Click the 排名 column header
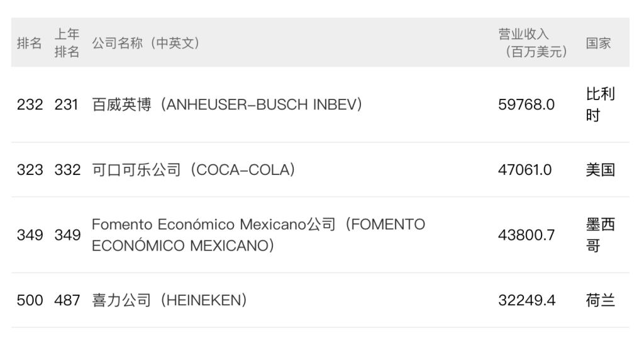The height and width of the screenshot is (338, 644). click(29, 43)
